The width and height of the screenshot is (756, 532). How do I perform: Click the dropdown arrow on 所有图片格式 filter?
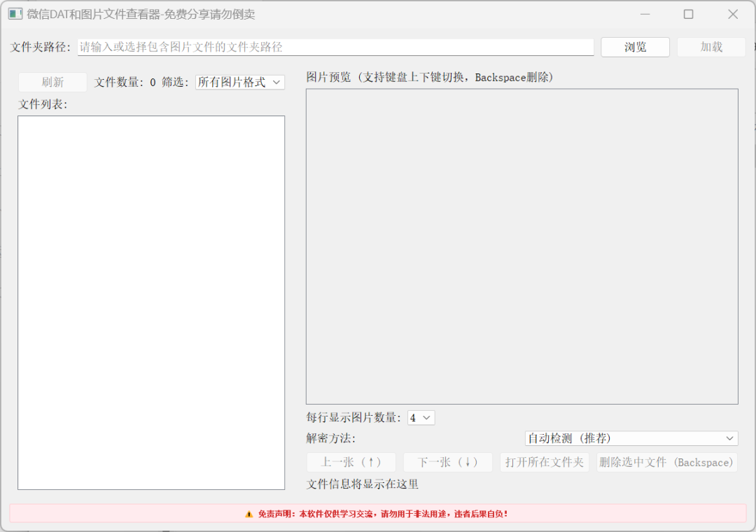click(x=277, y=82)
